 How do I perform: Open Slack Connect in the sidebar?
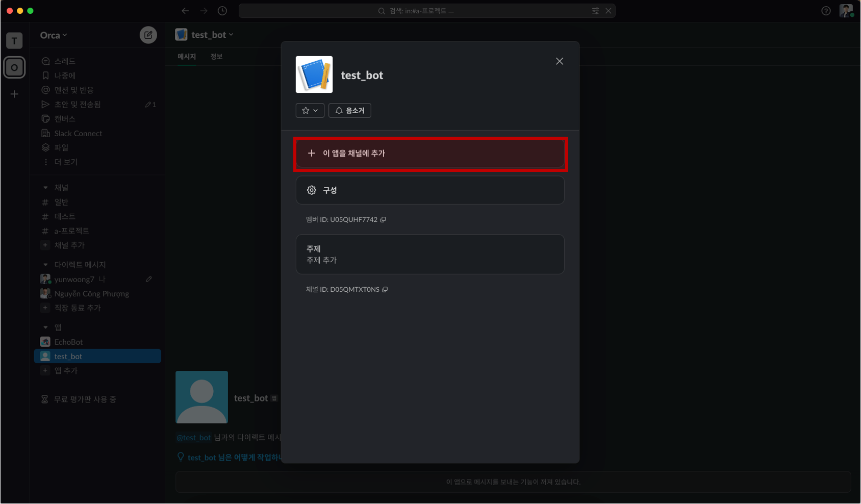coord(98,133)
